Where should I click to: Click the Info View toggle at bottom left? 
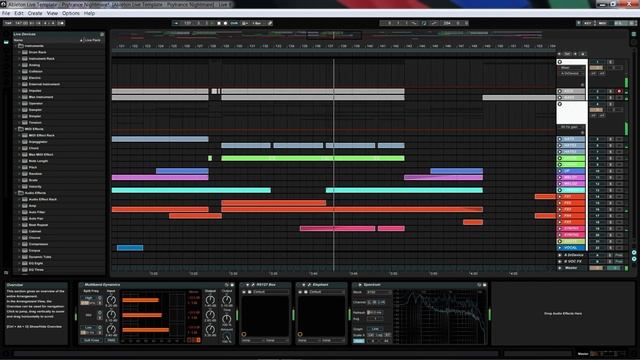(6, 354)
